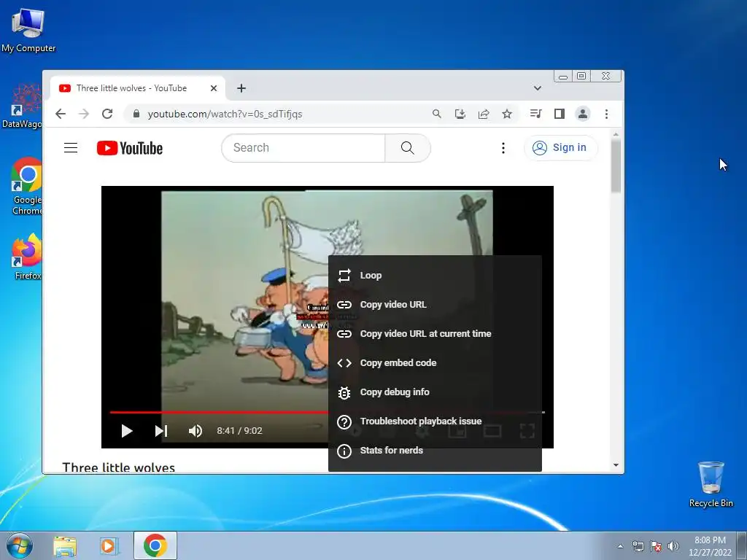Select the My Computer desktop icon
The width and height of the screenshot is (747, 560).
(x=28, y=29)
